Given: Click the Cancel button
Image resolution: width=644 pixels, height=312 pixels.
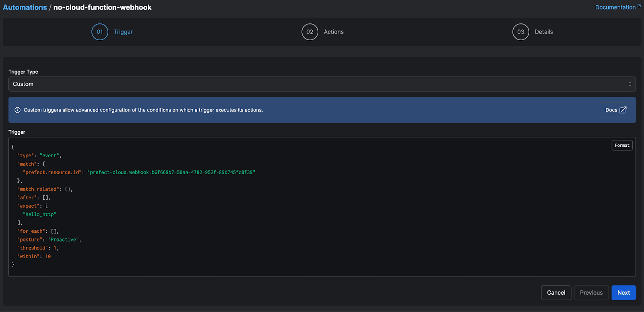Looking at the screenshot, I should (556, 293).
